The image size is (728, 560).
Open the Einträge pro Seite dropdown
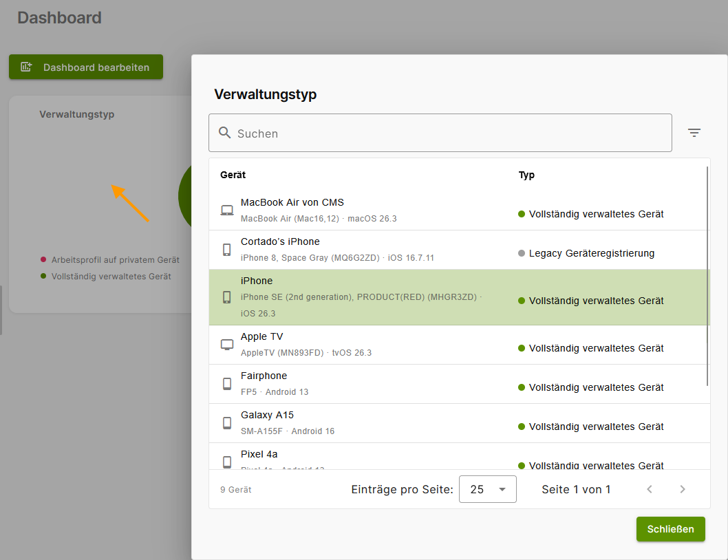click(x=487, y=489)
